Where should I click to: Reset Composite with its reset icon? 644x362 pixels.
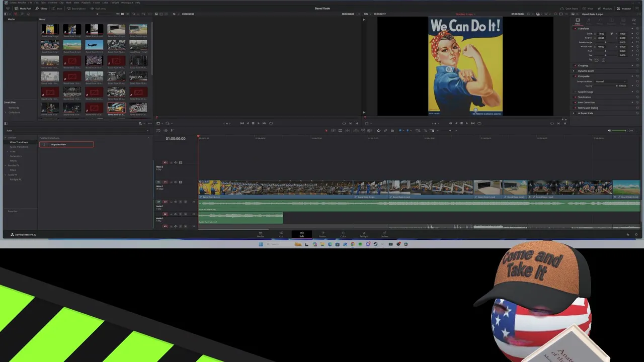coord(637,76)
